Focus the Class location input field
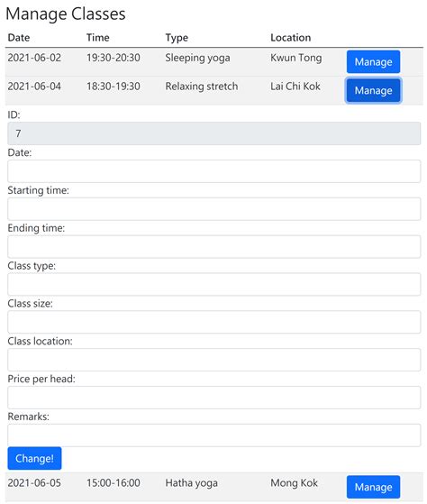427x504 pixels. pyautogui.click(x=213, y=360)
